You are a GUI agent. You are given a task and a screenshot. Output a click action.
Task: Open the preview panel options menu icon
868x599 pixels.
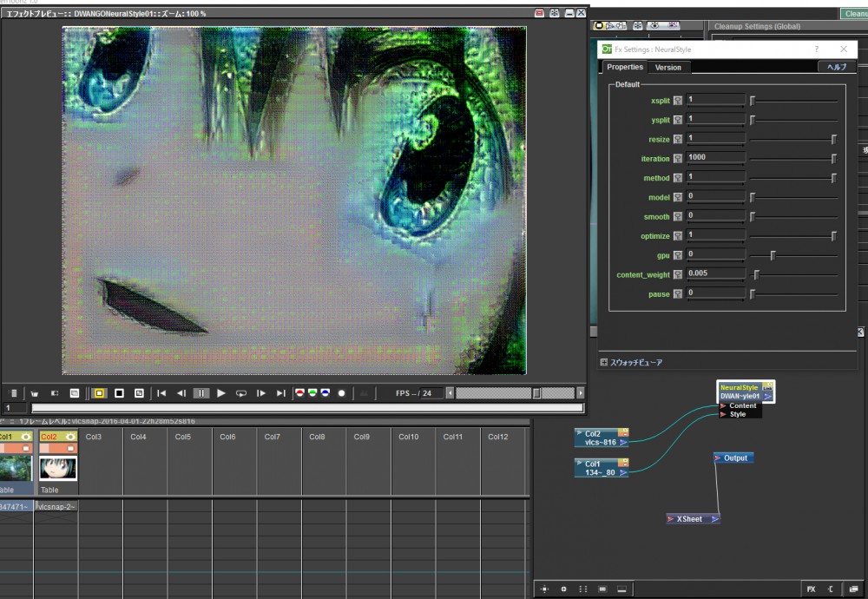tap(14, 393)
